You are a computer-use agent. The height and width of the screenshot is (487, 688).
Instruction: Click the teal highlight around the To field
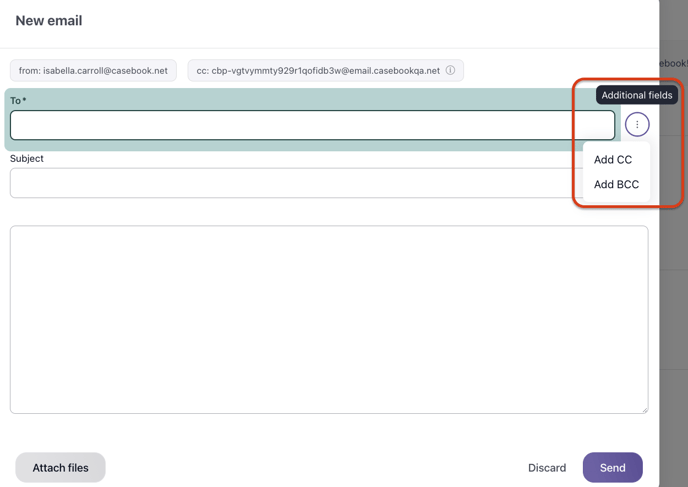pos(300,146)
